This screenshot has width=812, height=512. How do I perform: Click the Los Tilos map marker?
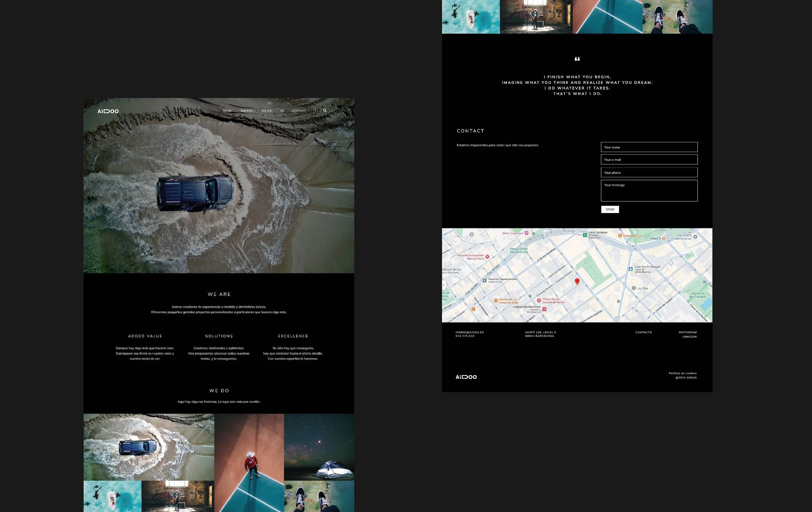pos(634,288)
